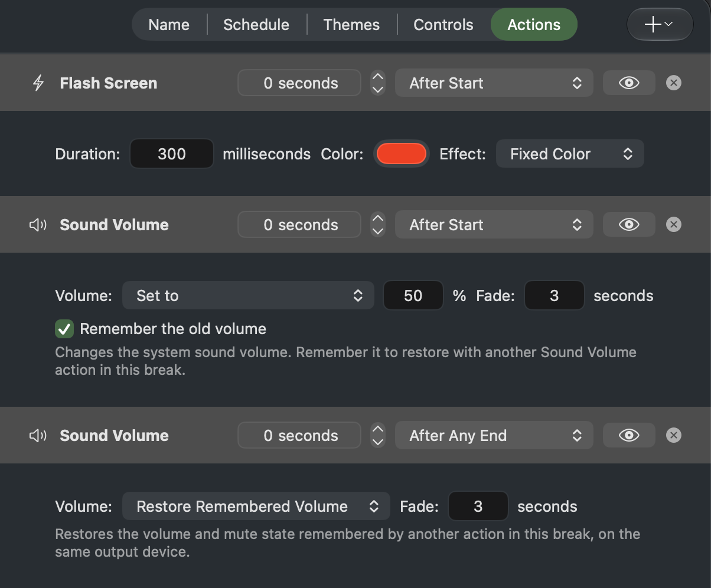Open the add action plus menu
Viewport: 711px width, 588px height.
[660, 24]
